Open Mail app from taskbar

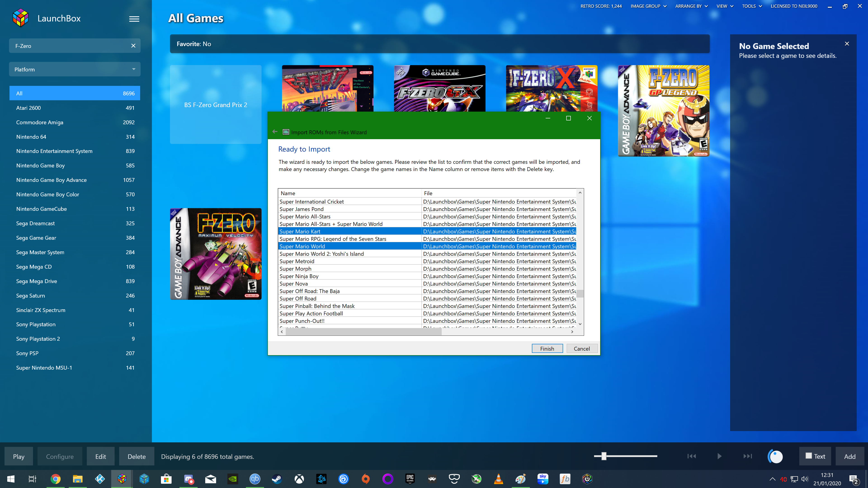pyautogui.click(x=211, y=479)
